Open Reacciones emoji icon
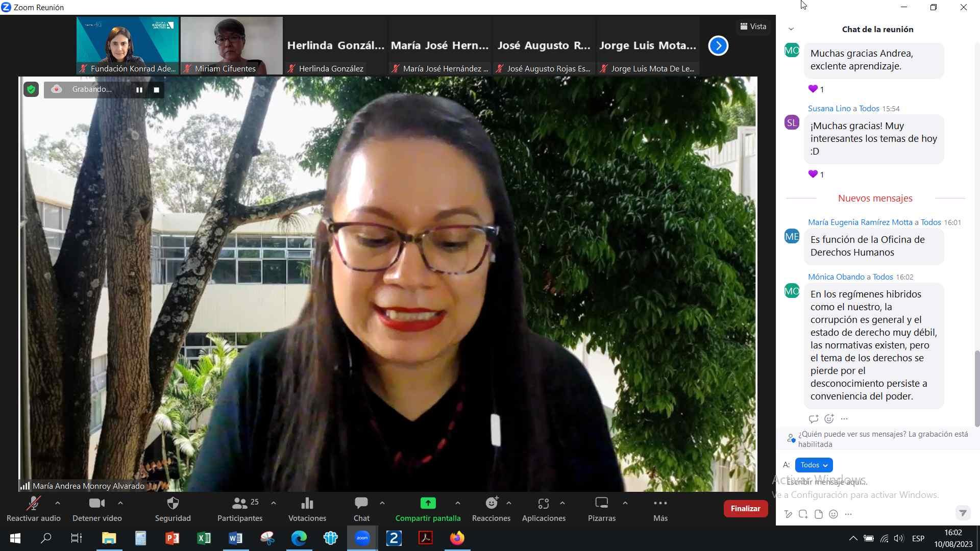The height and width of the screenshot is (551, 980). coord(491,504)
